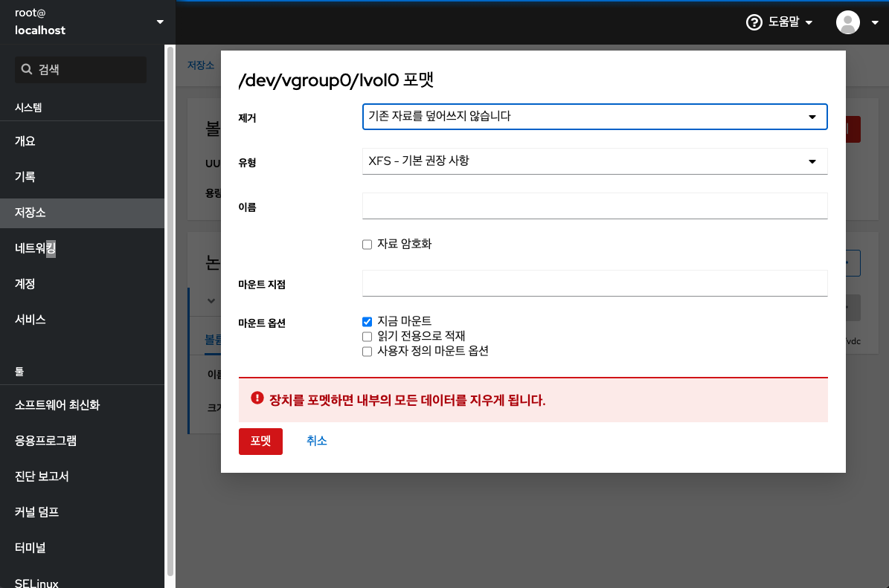Click the 저장소 breadcrumb link
The image size is (889, 588).
pos(201,65)
